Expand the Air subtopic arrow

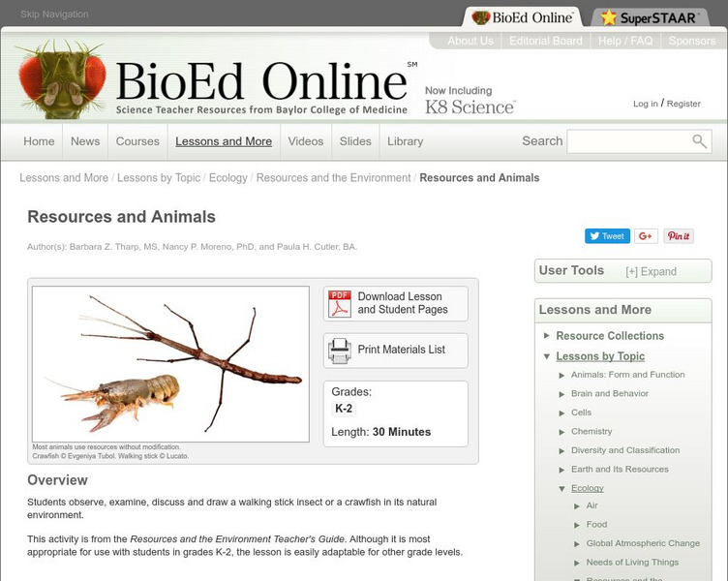pyautogui.click(x=577, y=506)
